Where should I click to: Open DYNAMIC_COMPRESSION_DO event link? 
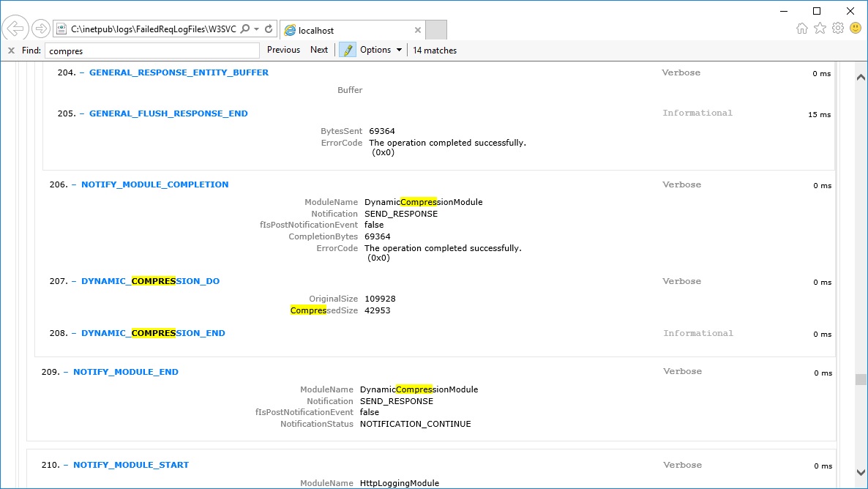click(150, 281)
